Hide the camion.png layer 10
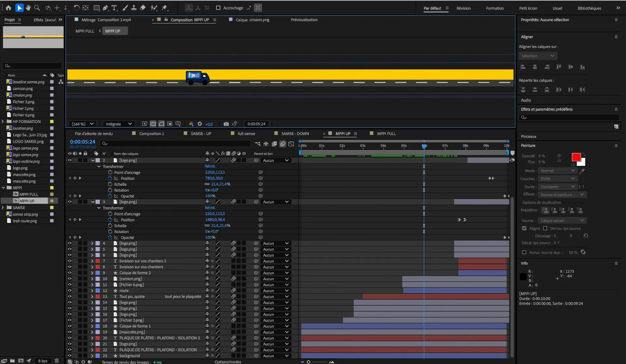 tap(69, 279)
